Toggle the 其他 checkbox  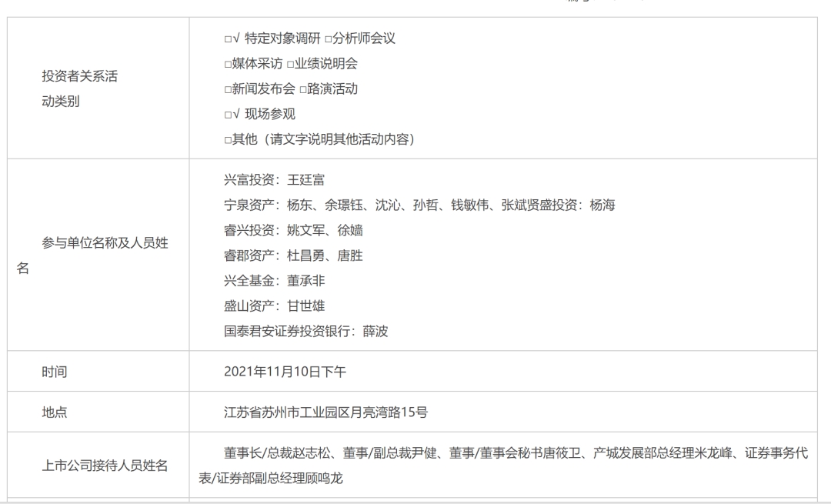pos(228,140)
